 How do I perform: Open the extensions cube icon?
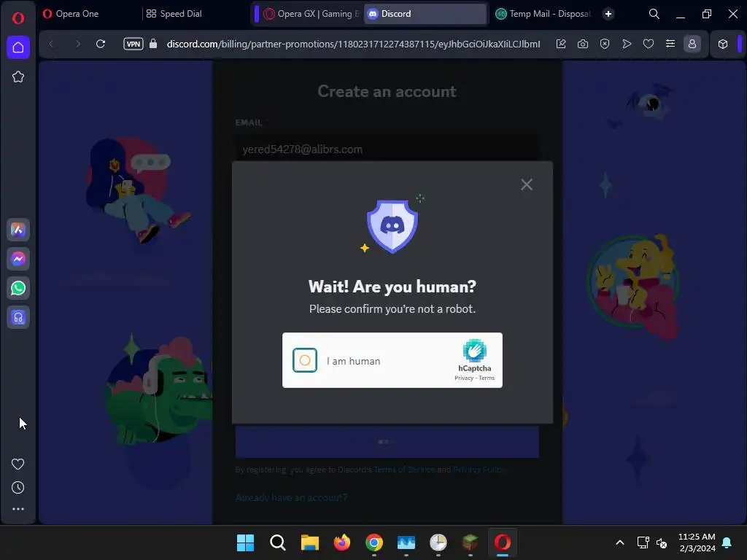pos(723,44)
